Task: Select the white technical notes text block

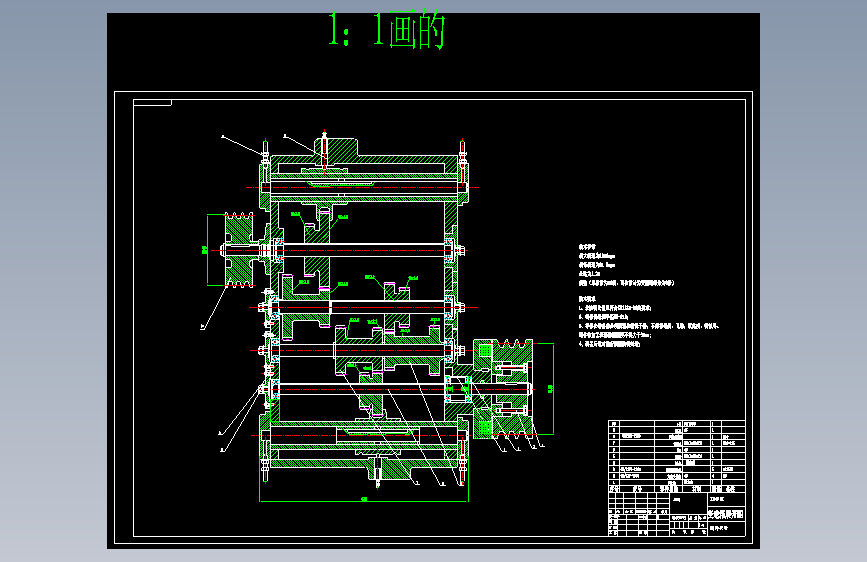Action: click(648, 295)
